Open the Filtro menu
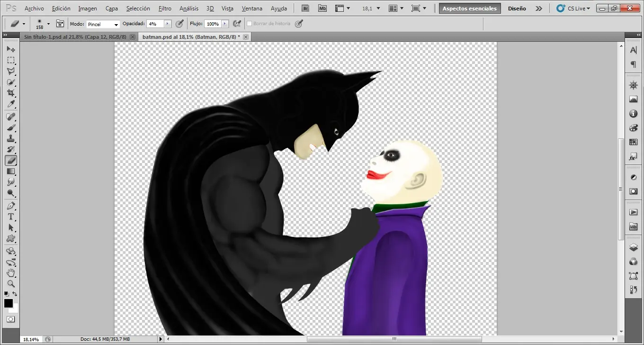Image resolution: width=644 pixels, height=345 pixels. point(165,8)
